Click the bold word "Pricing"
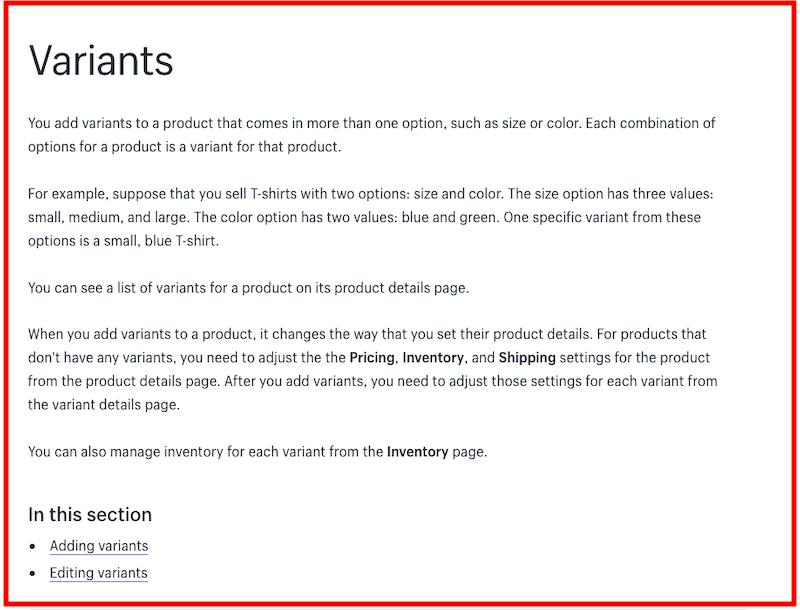This screenshot has height=610, width=800. 372,358
